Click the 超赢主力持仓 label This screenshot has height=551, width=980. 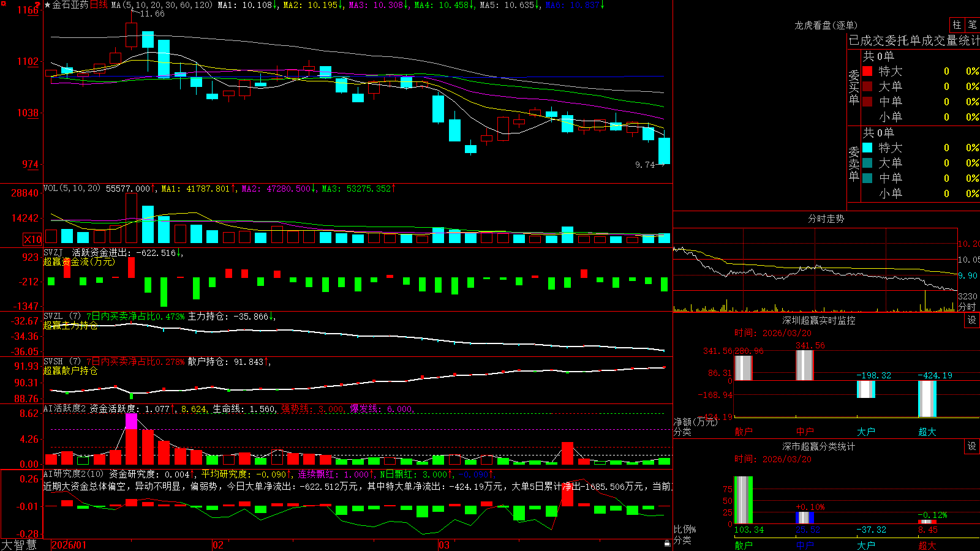tap(70, 325)
